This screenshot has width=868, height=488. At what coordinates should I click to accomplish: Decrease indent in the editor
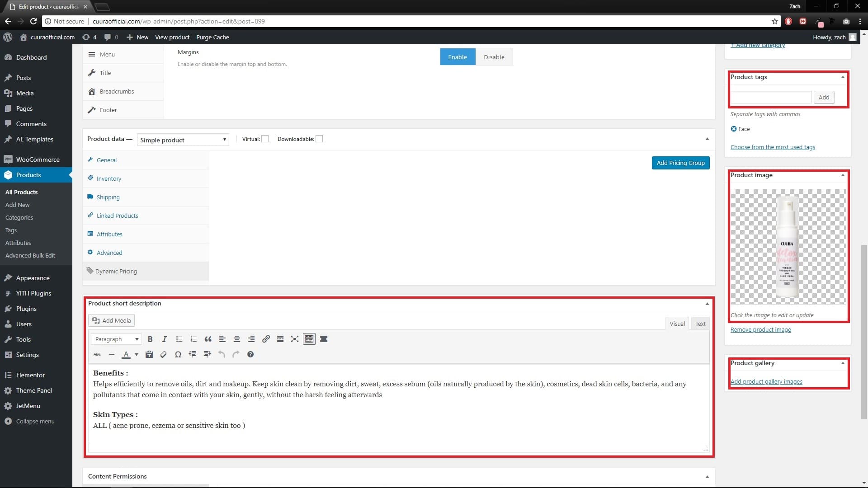[x=193, y=354]
